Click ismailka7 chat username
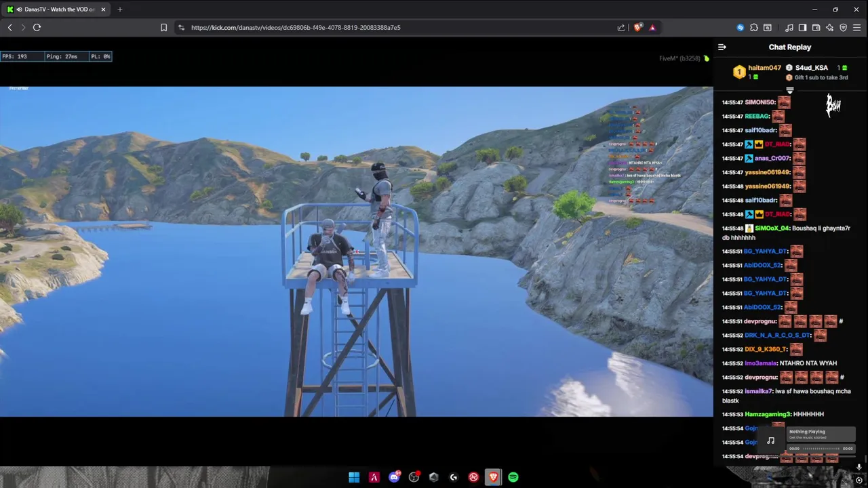This screenshot has height=488, width=868. pos(759,391)
